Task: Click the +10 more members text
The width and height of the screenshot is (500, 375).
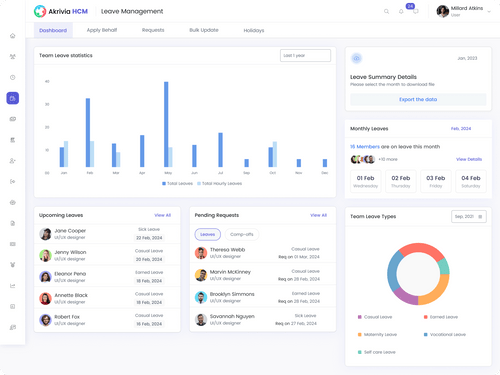Action: [388, 159]
